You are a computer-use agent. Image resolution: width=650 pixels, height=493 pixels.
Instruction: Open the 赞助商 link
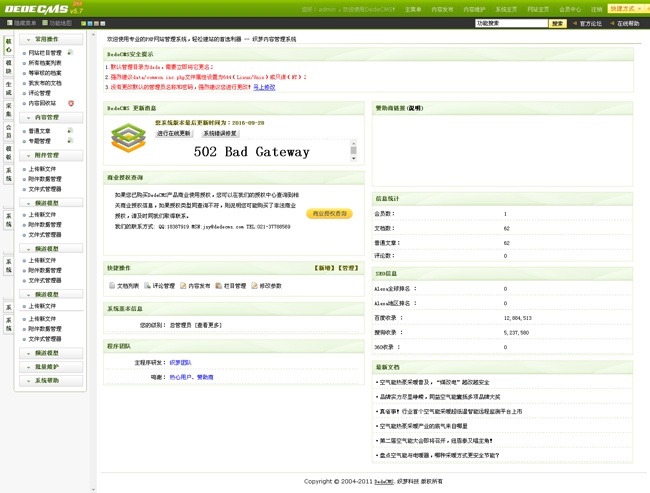coord(205,377)
